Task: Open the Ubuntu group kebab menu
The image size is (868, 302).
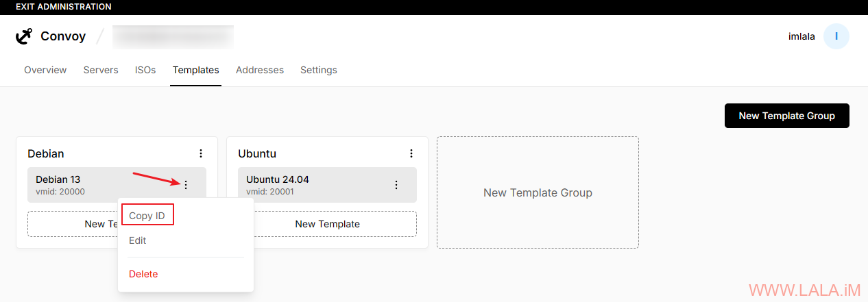Action: (x=411, y=153)
